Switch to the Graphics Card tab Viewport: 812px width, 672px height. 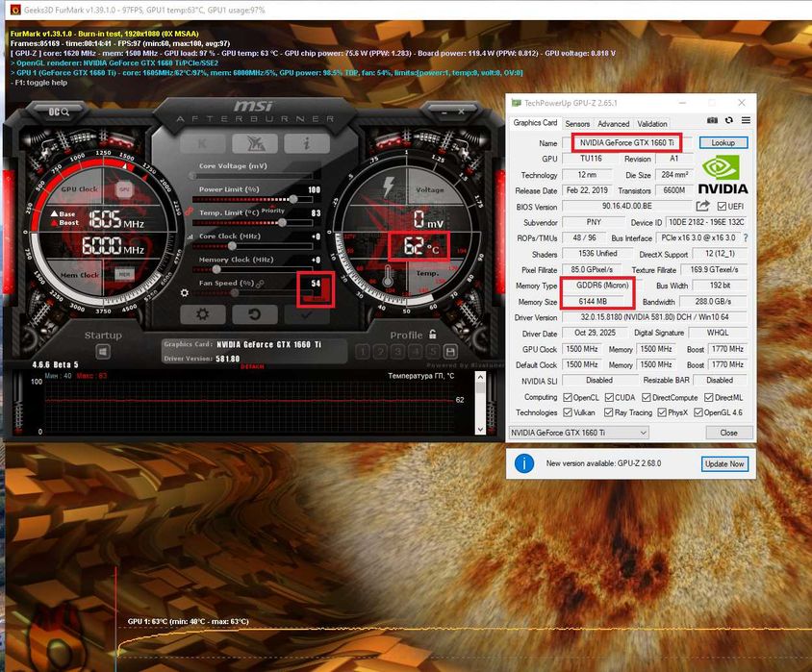tap(535, 123)
